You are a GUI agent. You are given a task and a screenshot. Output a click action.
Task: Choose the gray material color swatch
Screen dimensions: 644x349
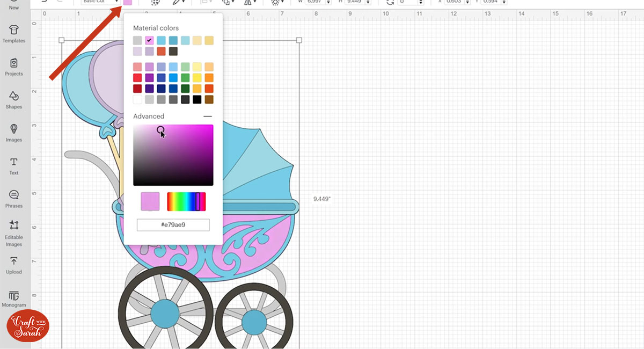[137, 40]
